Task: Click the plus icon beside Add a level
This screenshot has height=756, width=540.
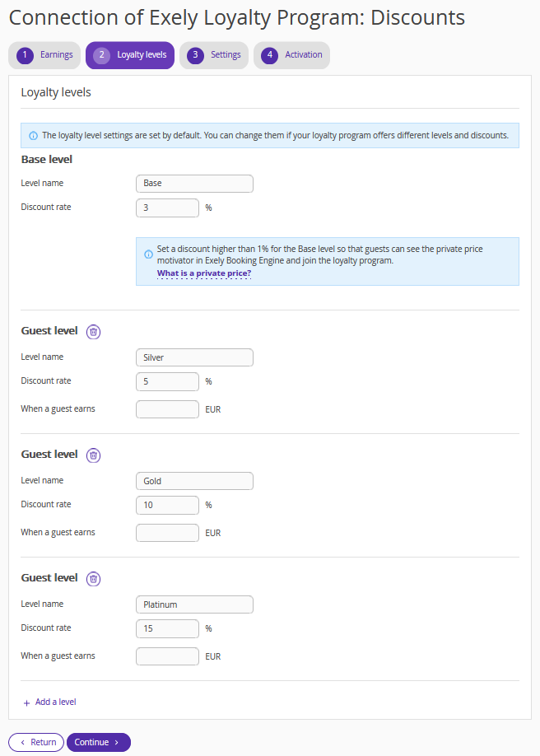Action: click(26, 703)
